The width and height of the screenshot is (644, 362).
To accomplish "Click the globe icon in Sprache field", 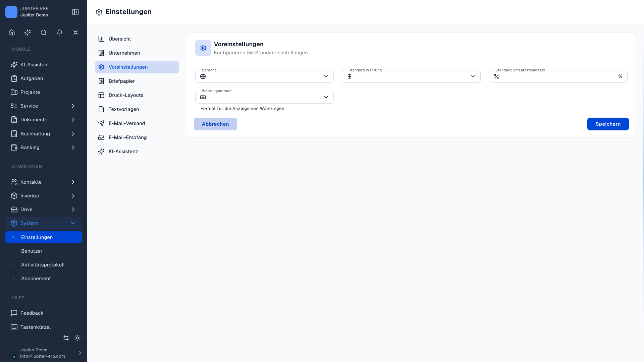I will click(203, 76).
